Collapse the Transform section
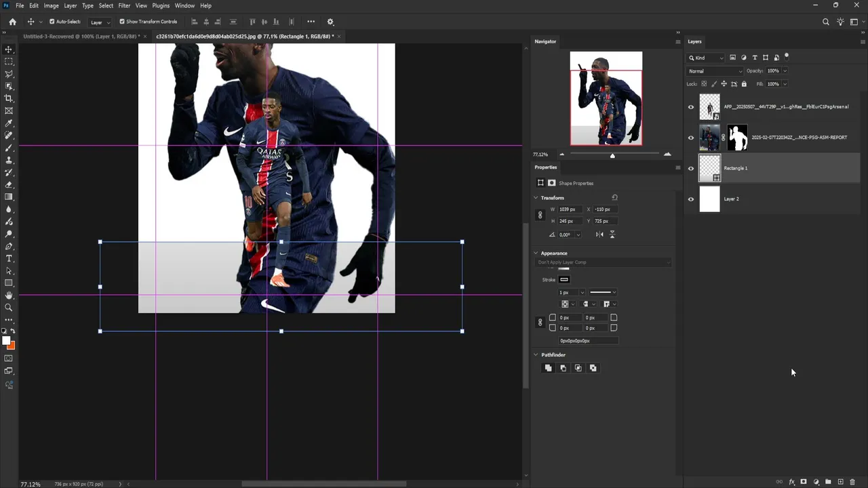The width and height of the screenshot is (868, 488). [536, 198]
